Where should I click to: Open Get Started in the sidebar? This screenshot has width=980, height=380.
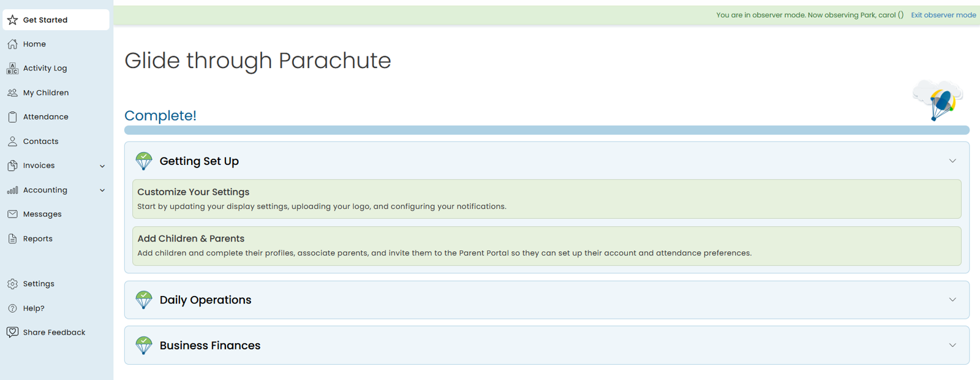(56, 20)
